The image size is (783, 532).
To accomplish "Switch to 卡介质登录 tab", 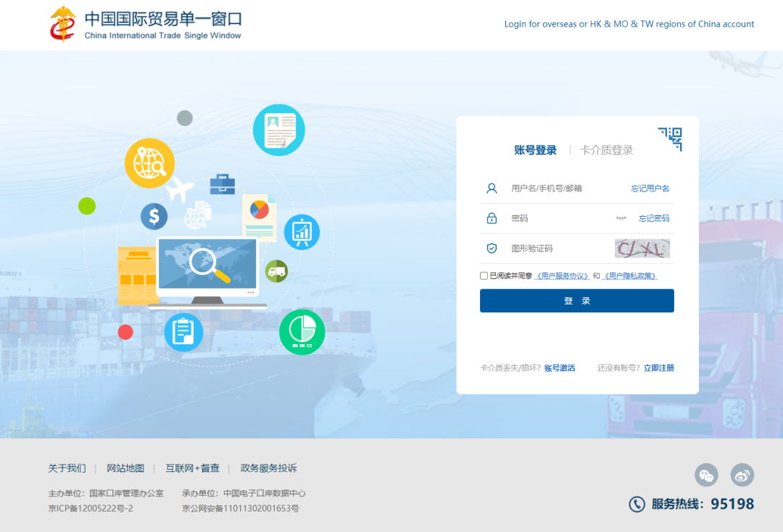I will (606, 150).
